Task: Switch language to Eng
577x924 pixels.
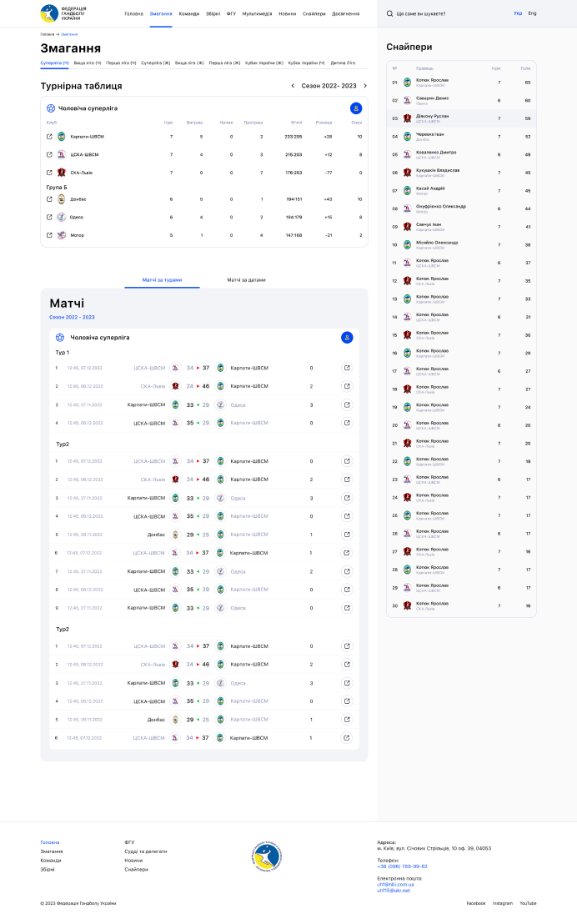Action: 532,13
